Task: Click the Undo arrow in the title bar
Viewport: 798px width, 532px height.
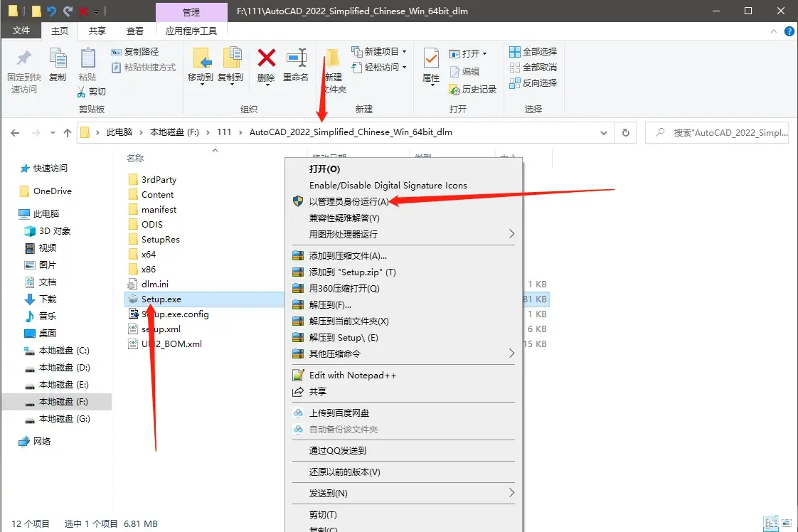Action: tap(51, 11)
